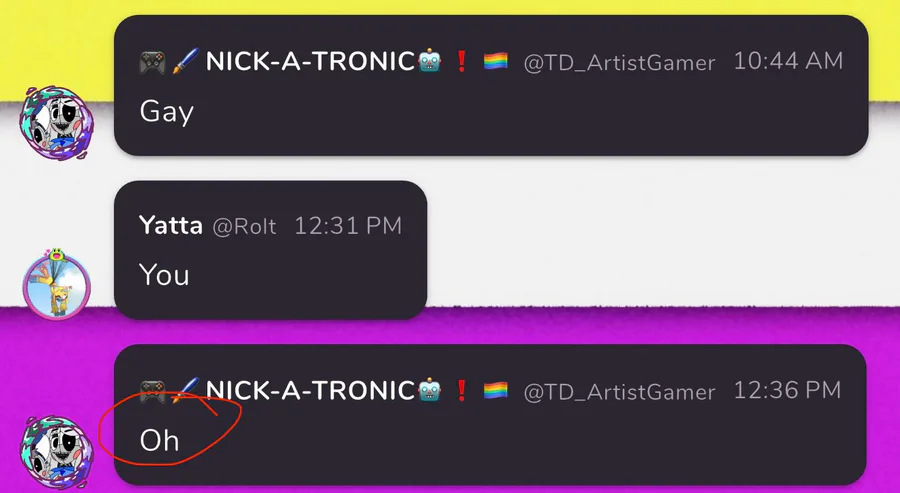
Task: Click the rainbow flag emoji in the top message
Action: click(x=495, y=61)
